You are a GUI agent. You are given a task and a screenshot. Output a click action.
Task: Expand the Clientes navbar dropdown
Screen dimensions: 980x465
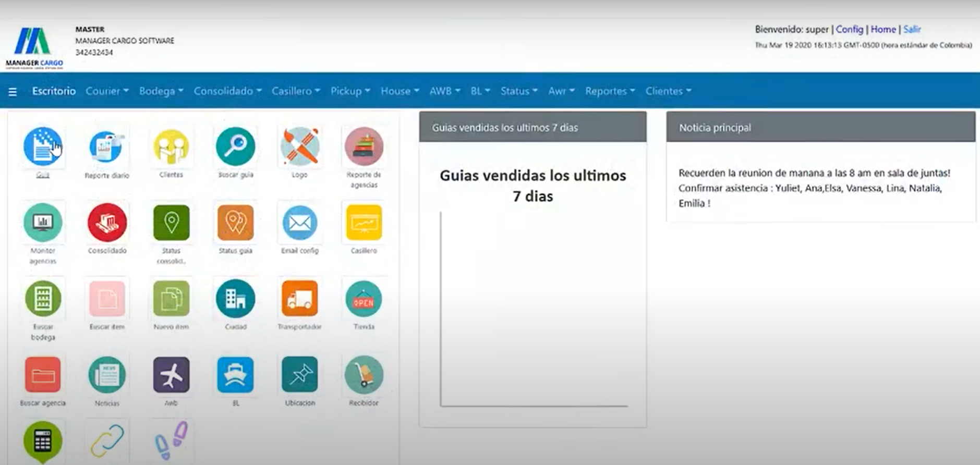pyautogui.click(x=668, y=91)
